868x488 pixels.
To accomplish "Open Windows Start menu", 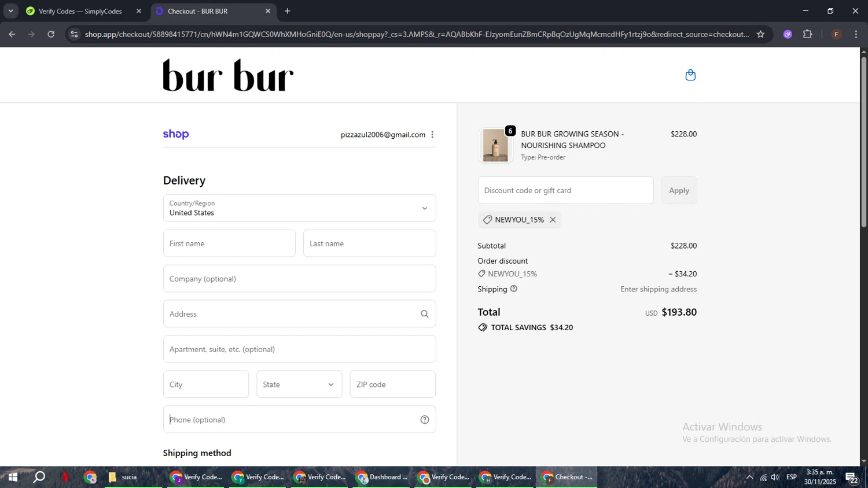I will pyautogui.click(x=12, y=477).
